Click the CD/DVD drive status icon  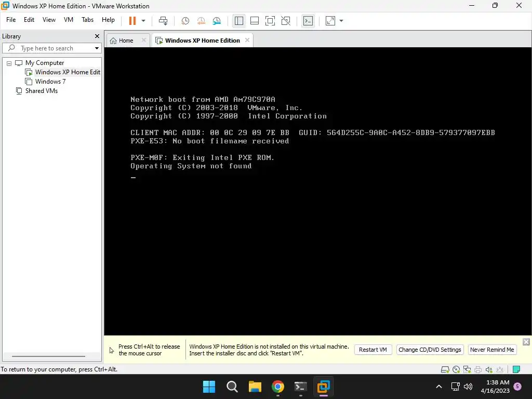456,369
